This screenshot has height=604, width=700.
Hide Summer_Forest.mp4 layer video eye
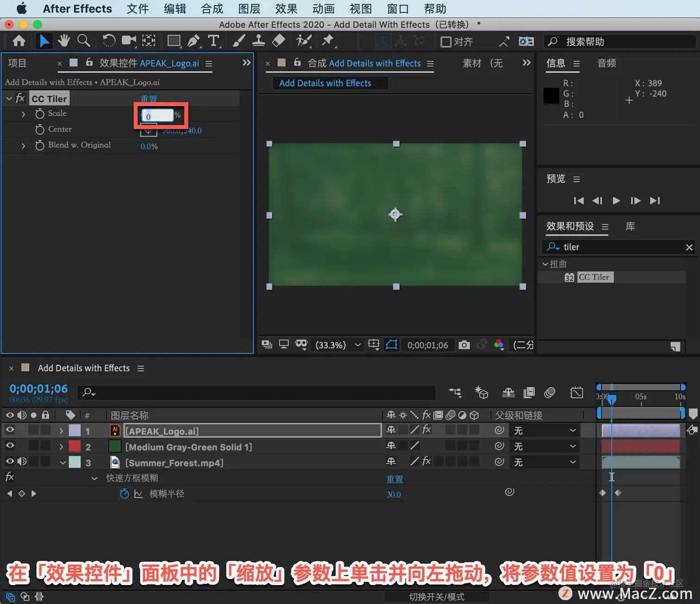[10, 462]
